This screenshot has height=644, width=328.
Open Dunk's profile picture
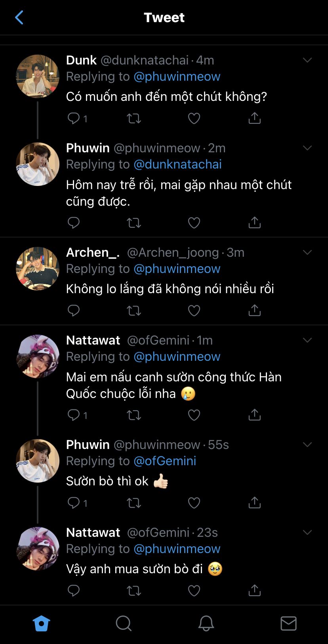coord(38,76)
